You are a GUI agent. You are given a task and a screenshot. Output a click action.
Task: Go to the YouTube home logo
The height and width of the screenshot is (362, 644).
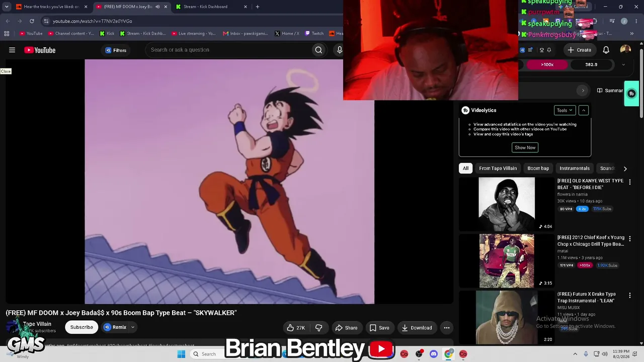40,50
